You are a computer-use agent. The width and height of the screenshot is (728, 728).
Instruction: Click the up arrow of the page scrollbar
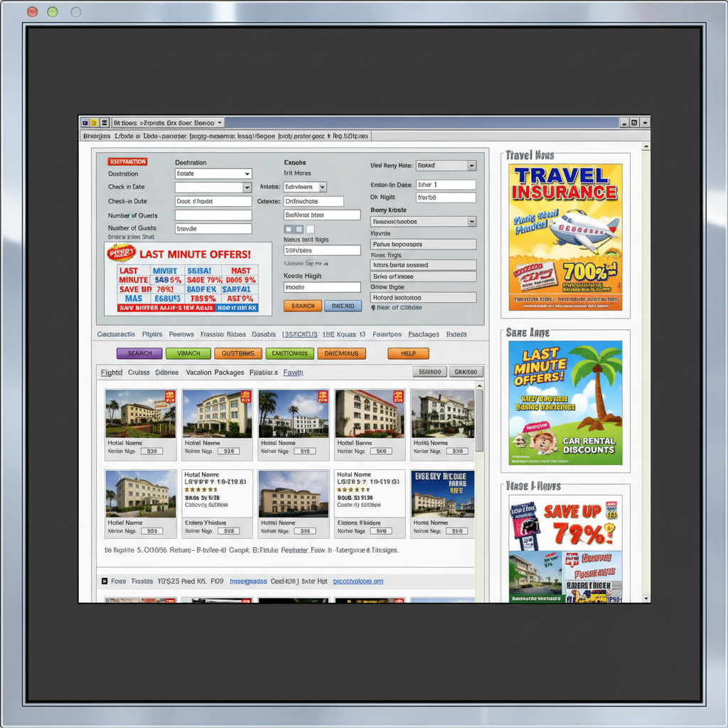(x=646, y=148)
